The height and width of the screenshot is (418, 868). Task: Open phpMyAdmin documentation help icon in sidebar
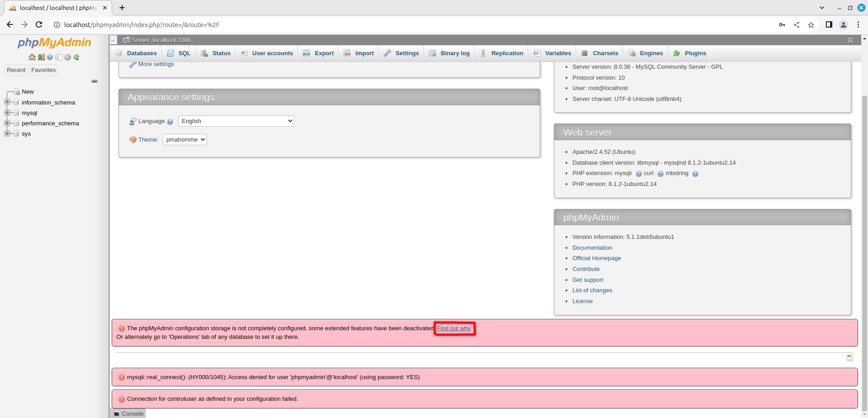point(50,57)
